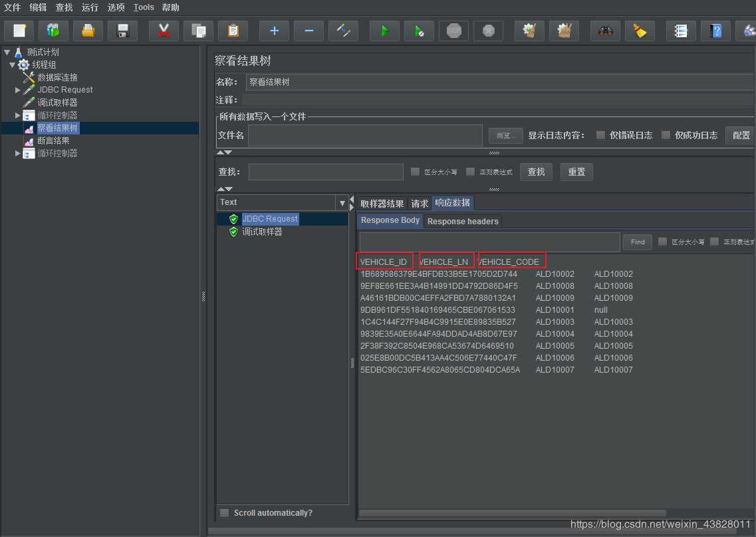Switch to 请求 tab
The width and height of the screenshot is (756, 537).
click(x=420, y=204)
